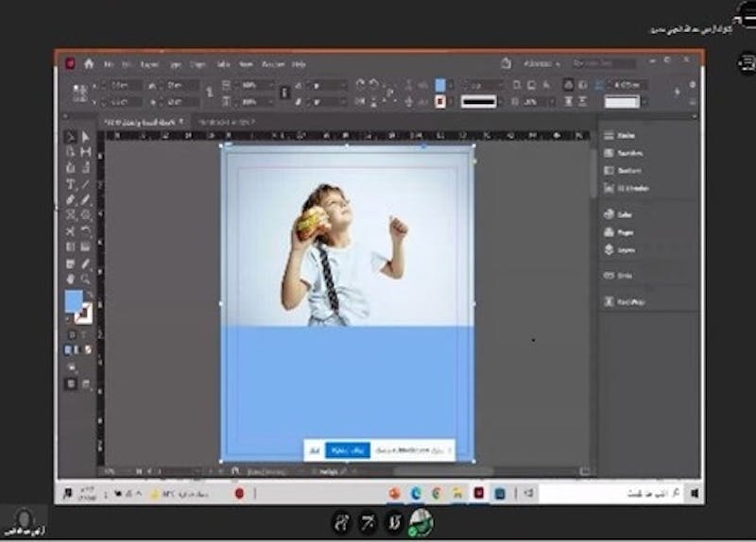
Task: Select the Line tool
Action: (x=86, y=184)
